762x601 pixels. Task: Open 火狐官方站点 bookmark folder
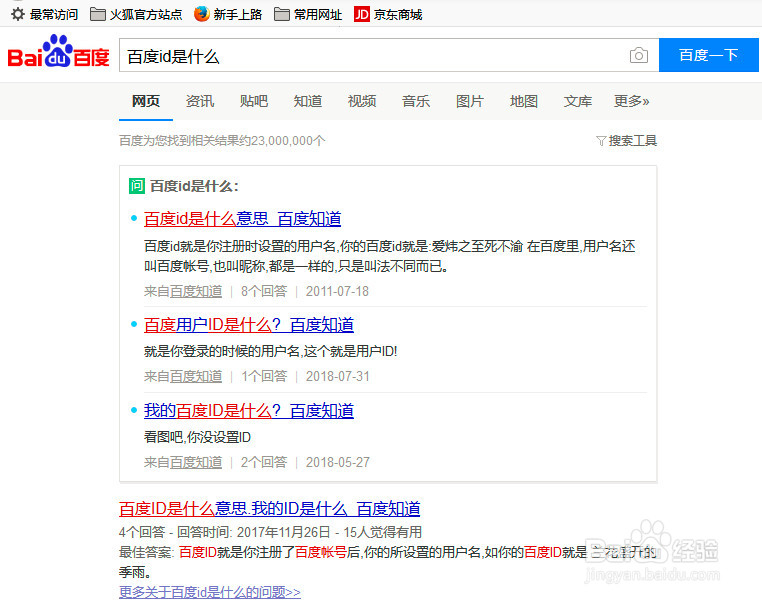(136, 15)
